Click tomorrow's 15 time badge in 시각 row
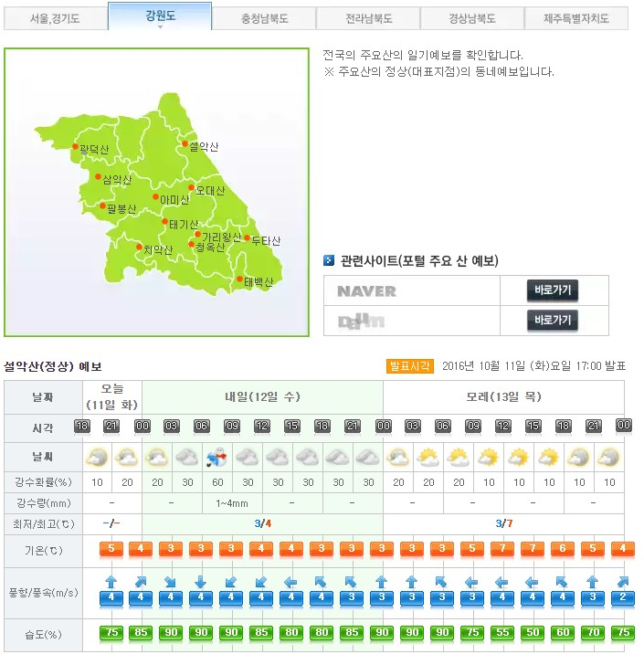This screenshot has height=654, width=644. 292,427
